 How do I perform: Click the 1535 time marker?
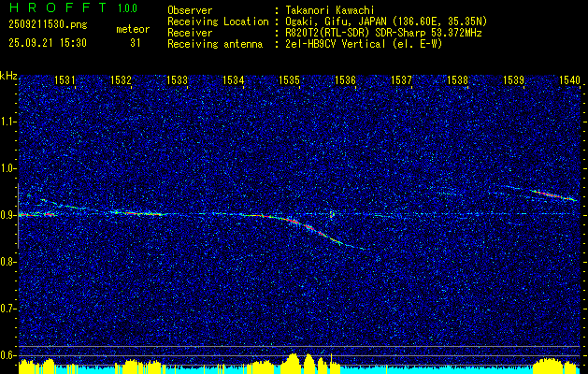289,80
